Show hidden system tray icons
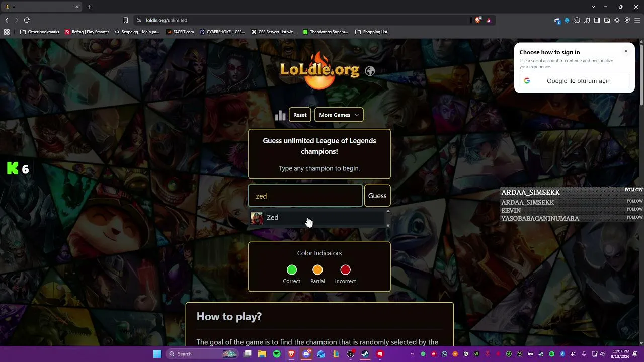 coord(412,354)
